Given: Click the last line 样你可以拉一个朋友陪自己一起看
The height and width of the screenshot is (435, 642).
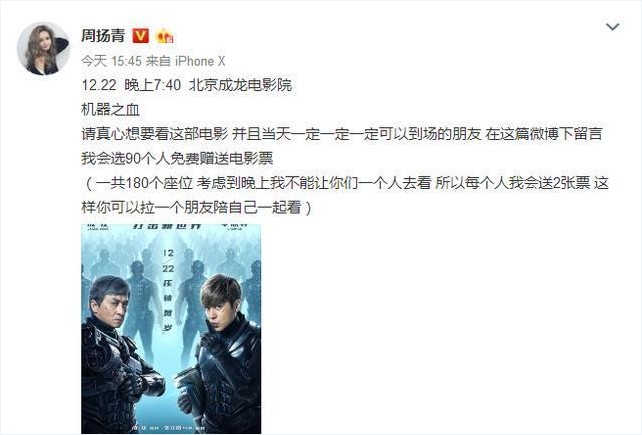Looking at the screenshot, I should coord(197,207).
